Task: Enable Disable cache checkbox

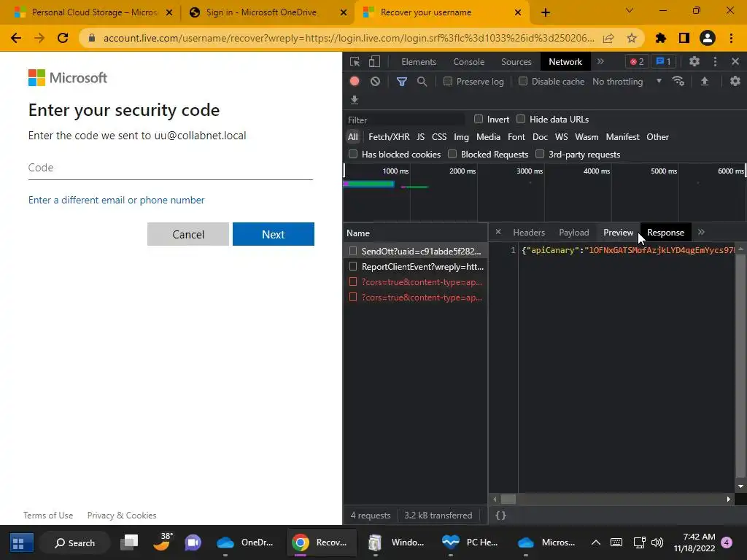Action: coord(523,82)
